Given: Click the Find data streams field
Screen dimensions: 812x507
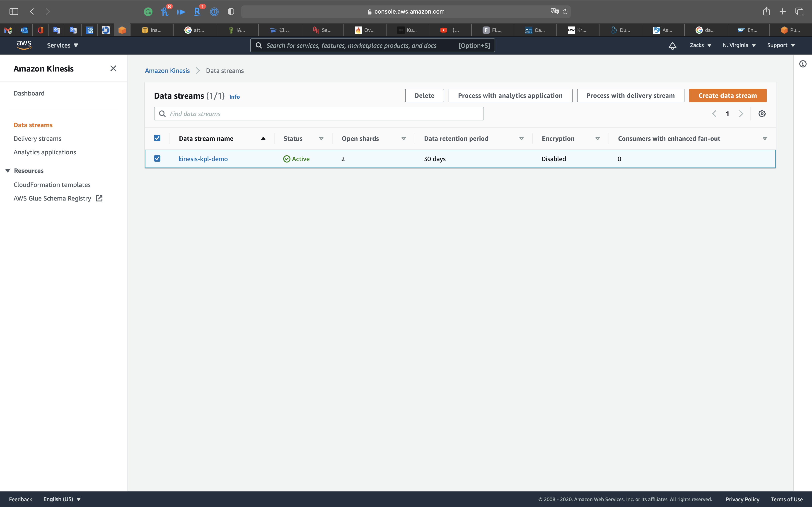Looking at the screenshot, I should point(319,114).
